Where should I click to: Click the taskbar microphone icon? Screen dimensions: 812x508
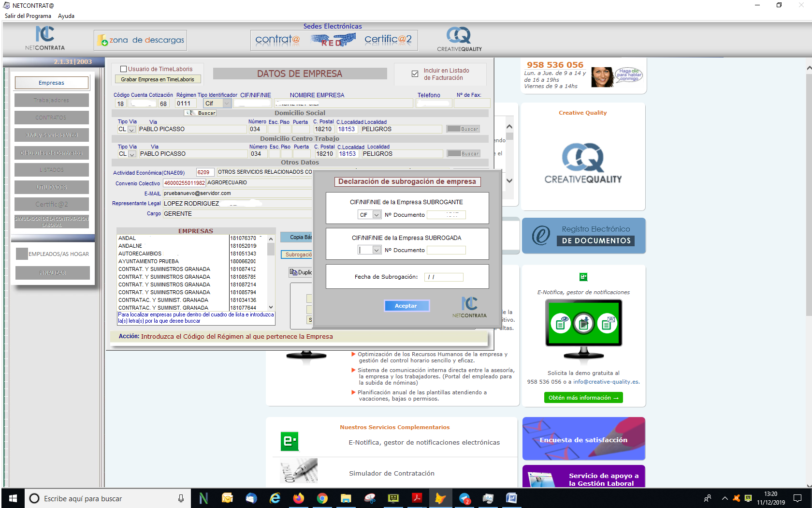tap(181, 498)
